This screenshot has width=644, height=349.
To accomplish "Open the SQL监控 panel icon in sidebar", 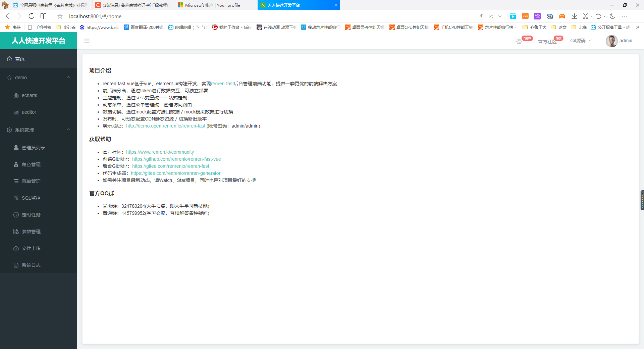I will [16, 198].
